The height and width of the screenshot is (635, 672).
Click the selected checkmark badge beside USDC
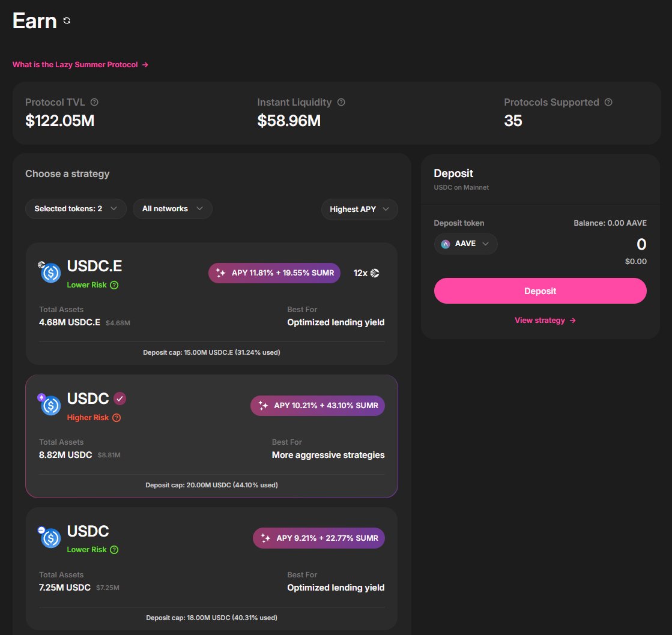120,399
